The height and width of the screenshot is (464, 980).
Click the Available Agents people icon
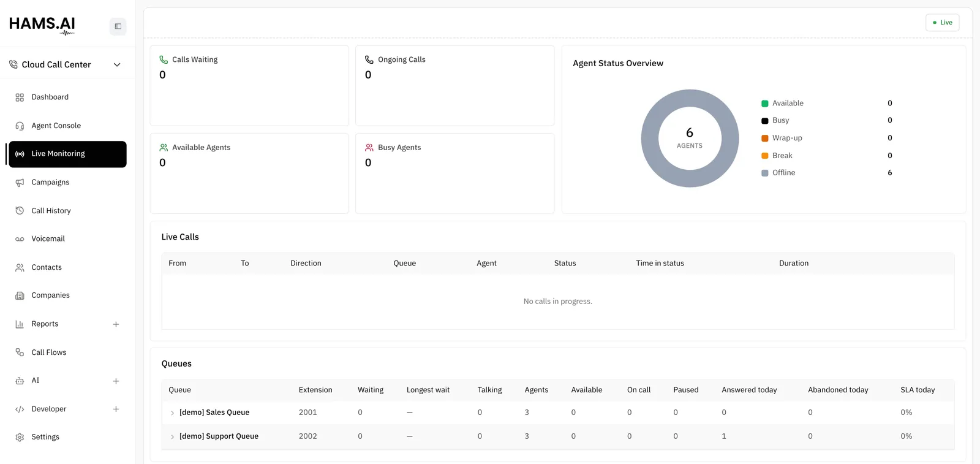[x=164, y=148]
